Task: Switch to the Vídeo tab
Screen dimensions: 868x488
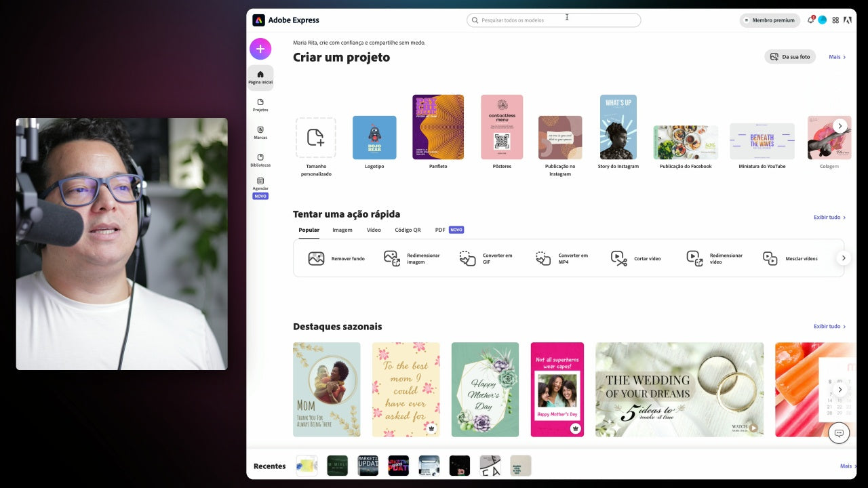Action: (x=374, y=230)
